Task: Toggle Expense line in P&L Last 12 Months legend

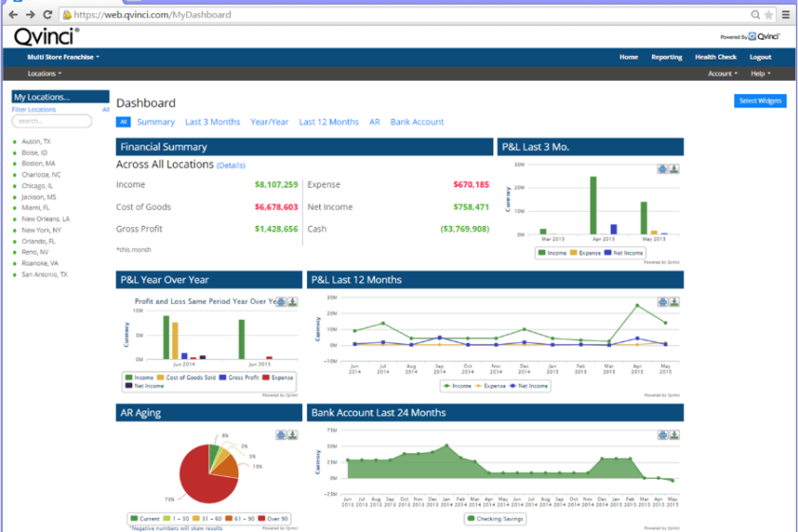Action: [490, 386]
